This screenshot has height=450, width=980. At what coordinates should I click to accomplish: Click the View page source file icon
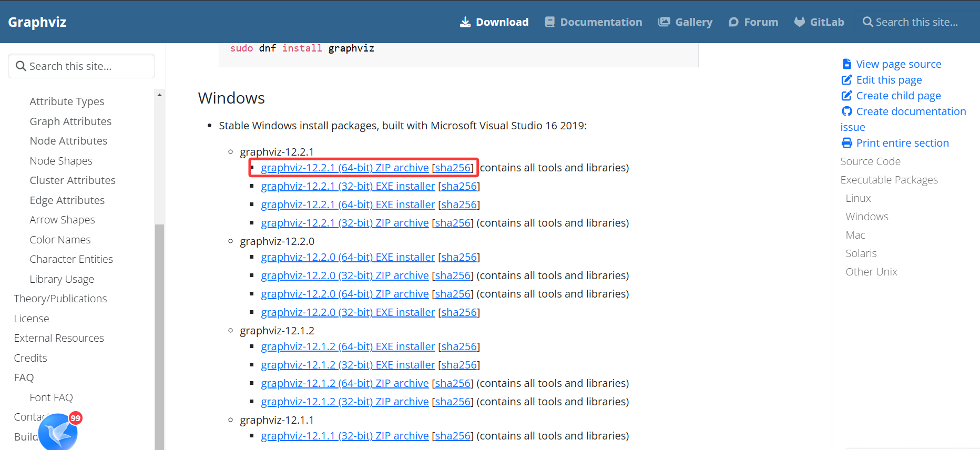(846, 64)
